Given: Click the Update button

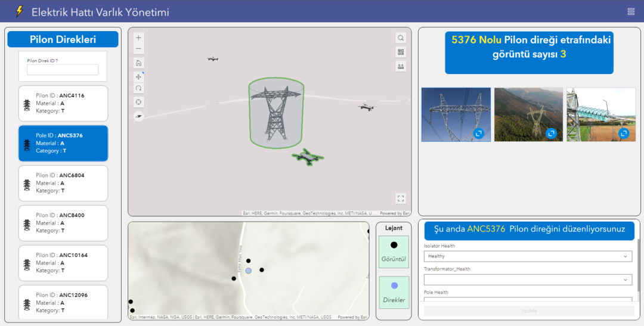Looking at the screenshot, I should pos(528,311).
